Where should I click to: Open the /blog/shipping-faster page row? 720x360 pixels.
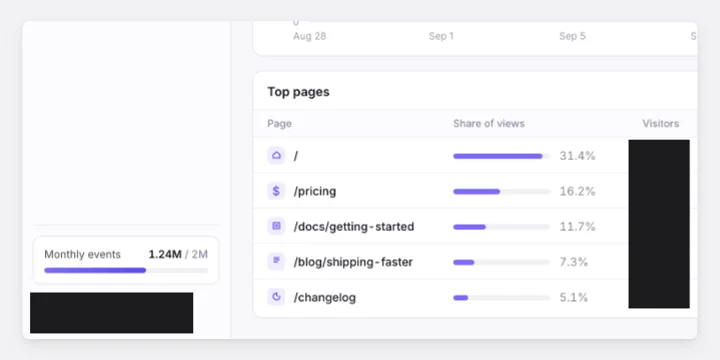[x=475, y=262]
